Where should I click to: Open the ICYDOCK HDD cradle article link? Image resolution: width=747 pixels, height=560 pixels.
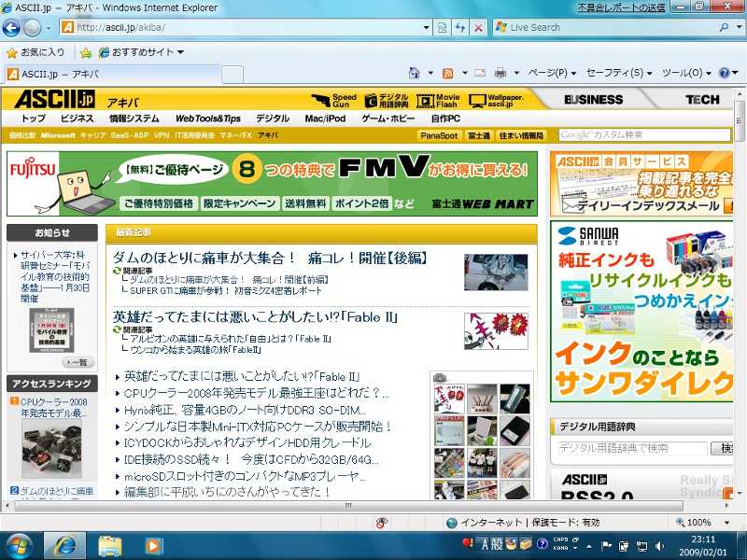pos(247,442)
